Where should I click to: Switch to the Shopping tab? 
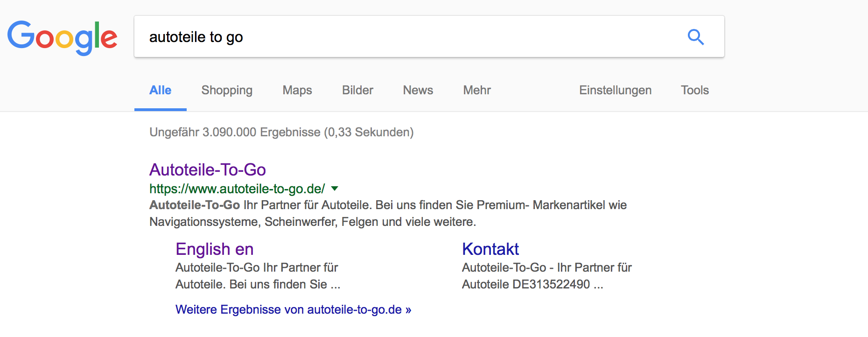pos(227,90)
